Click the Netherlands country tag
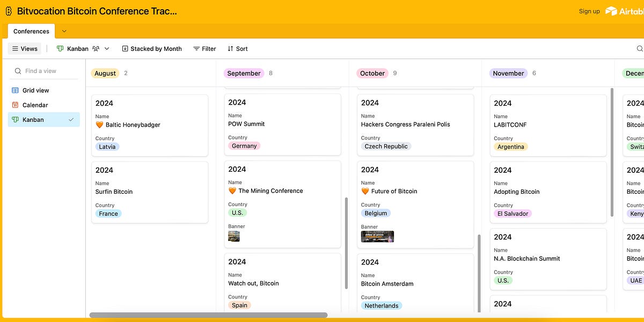Screen dimensions: 644x322 click(x=382, y=306)
